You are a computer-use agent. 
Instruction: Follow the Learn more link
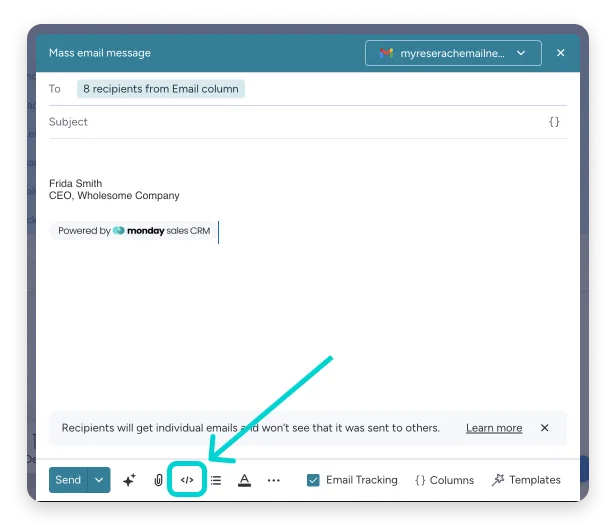(x=494, y=428)
